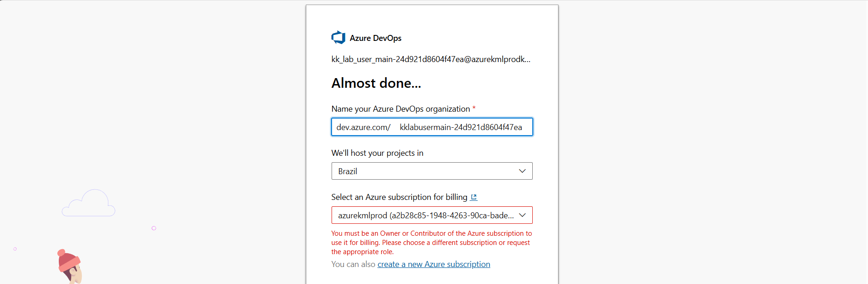Expand the Brazil region dropdown chevron
Image resolution: width=868 pixels, height=284 pixels.
click(522, 171)
